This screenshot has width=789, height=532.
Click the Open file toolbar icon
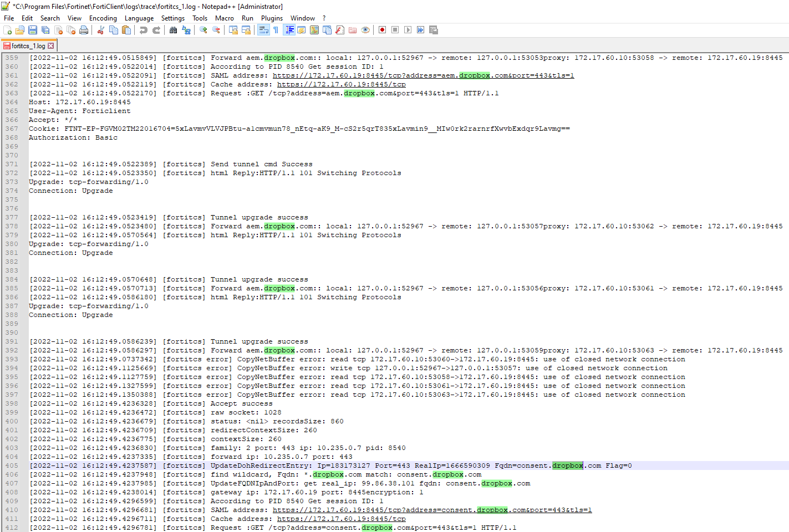click(20, 30)
